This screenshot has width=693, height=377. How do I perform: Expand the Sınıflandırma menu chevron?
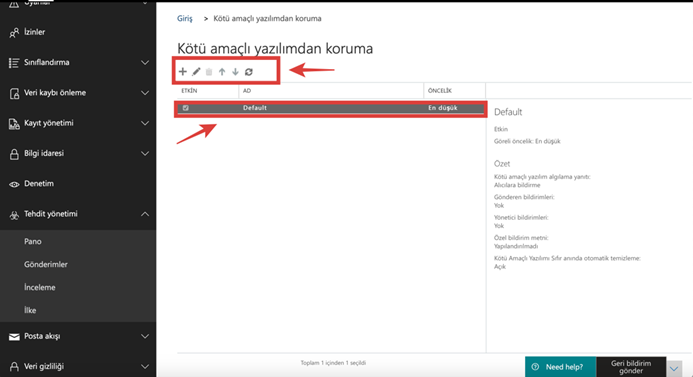pos(145,63)
